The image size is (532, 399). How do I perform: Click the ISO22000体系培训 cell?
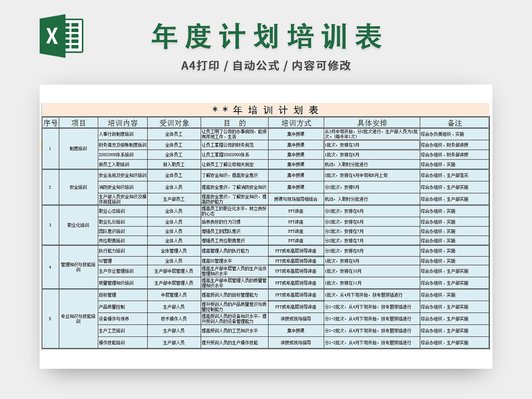pyautogui.click(x=123, y=155)
